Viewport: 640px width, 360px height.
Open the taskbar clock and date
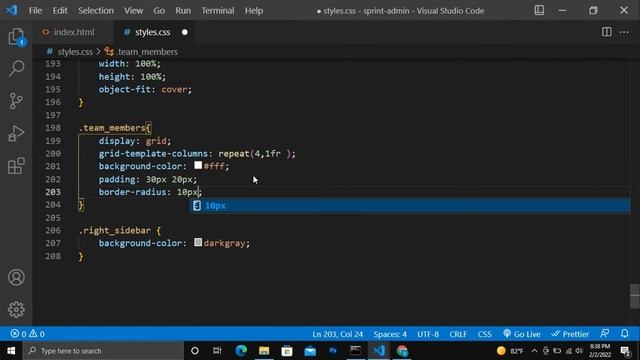point(600,351)
